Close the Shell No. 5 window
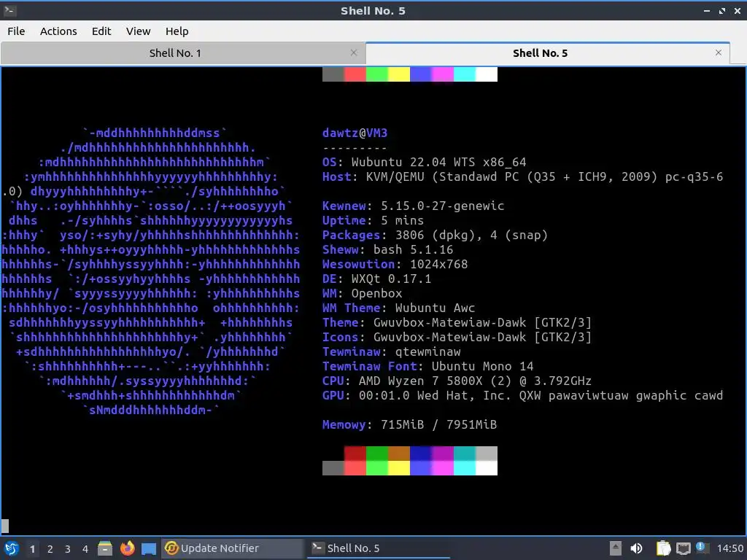The width and height of the screenshot is (747, 560). tap(738, 10)
